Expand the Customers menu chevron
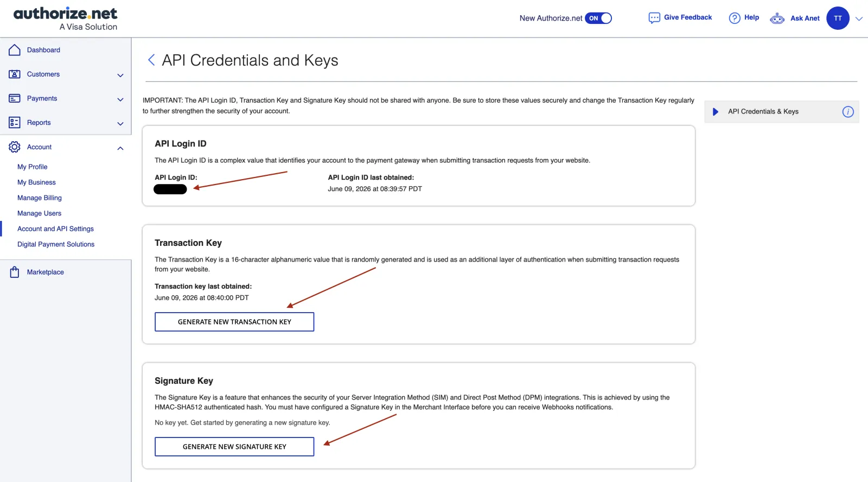The image size is (868, 482). point(120,75)
